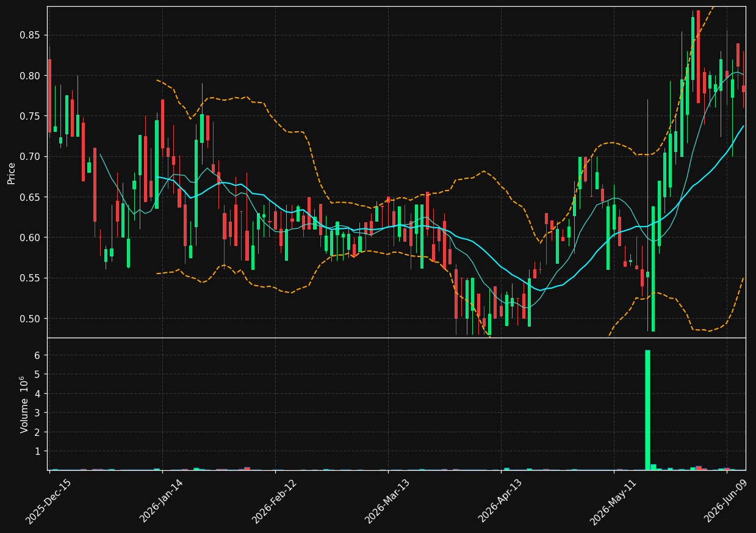The width and height of the screenshot is (756, 533).
Task: Click the 0.80 price axis value
Action: click(x=29, y=76)
